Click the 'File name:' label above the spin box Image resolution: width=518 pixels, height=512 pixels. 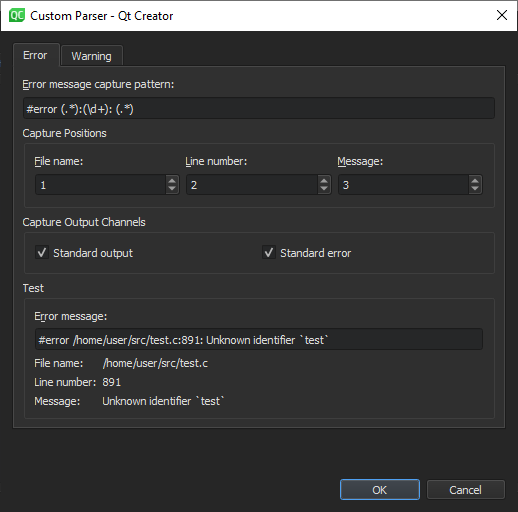59,161
